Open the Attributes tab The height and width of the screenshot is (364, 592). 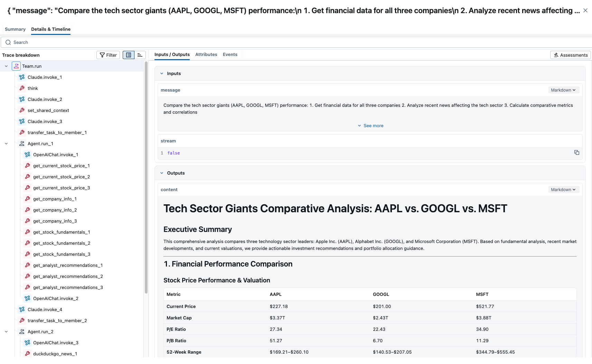tap(206, 54)
